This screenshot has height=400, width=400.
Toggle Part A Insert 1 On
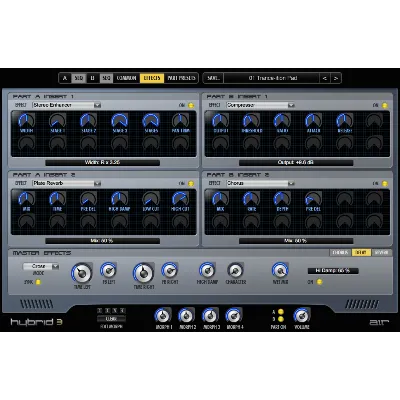point(191,105)
